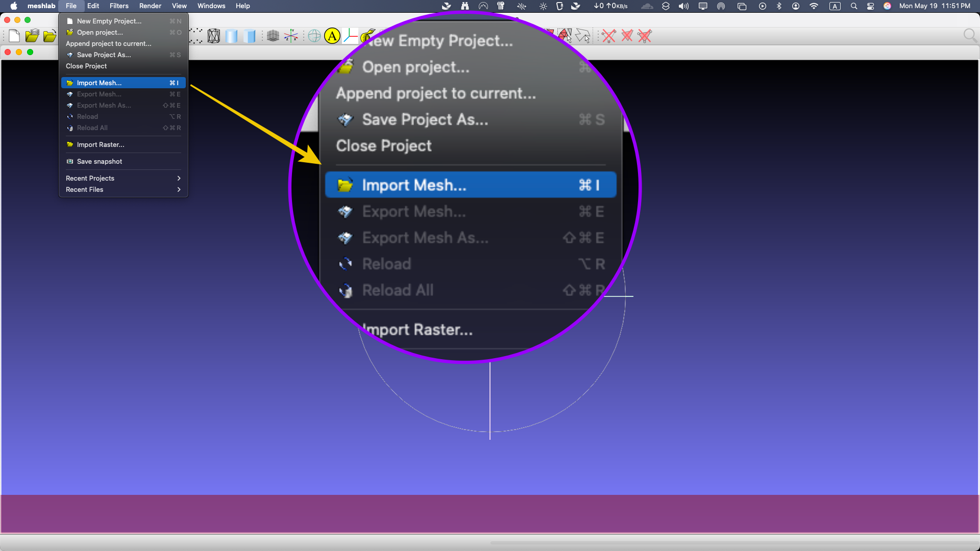Toggle the XYZ axis display icon
This screenshot has height=551, width=980.
[x=291, y=36]
